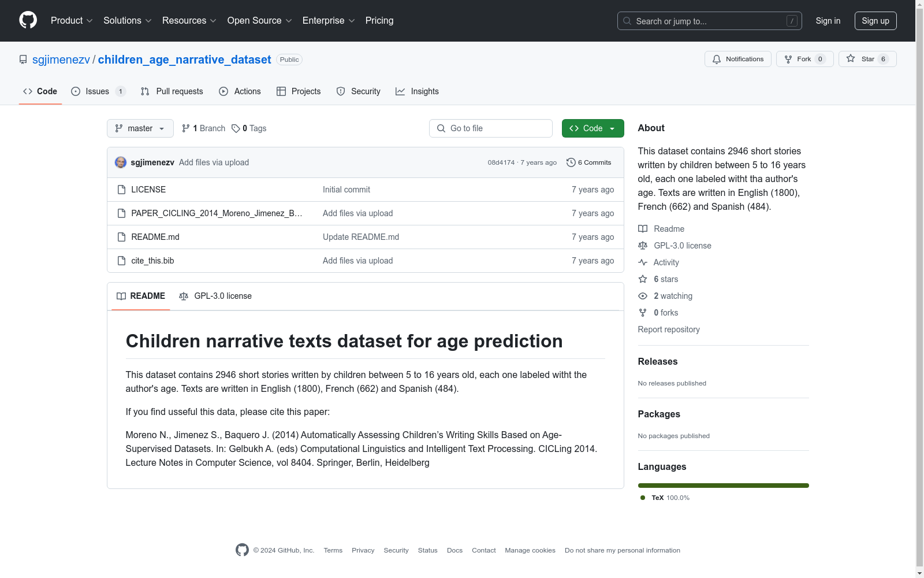Click the commits history clock icon
The height and width of the screenshot is (578, 924).
coord(571,162)
